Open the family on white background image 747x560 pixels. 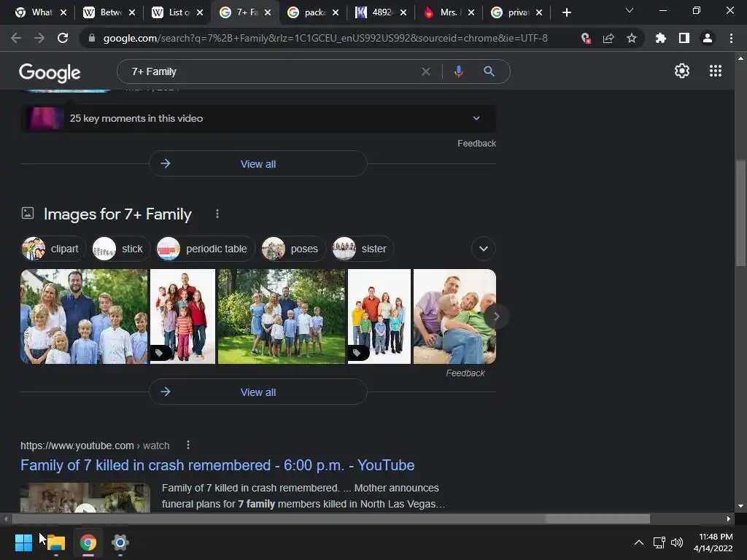tap(379, 316)
